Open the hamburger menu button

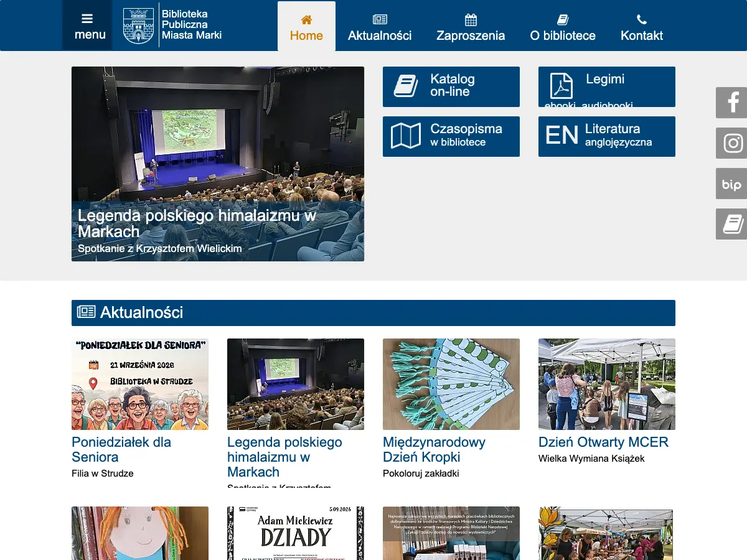pos(87,26)
